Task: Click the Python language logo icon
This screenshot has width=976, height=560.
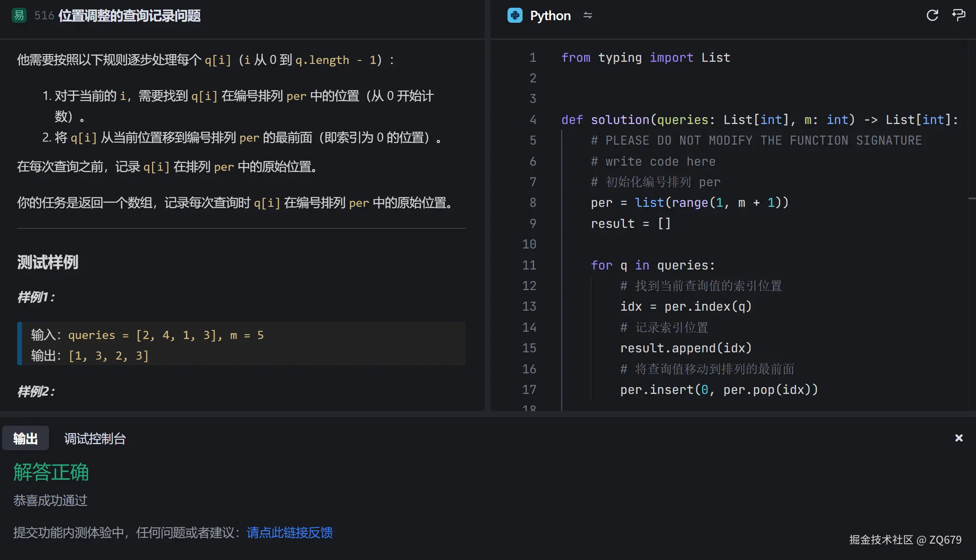Action: point(515,15)
